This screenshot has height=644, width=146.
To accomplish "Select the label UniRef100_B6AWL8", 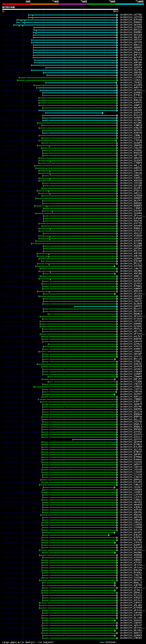I will tap(131, 313).
